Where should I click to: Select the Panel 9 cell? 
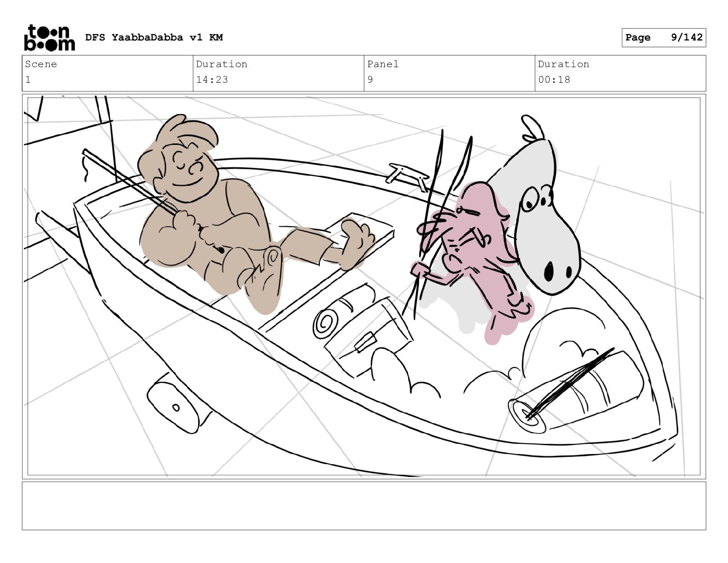(x=449, y=73)
